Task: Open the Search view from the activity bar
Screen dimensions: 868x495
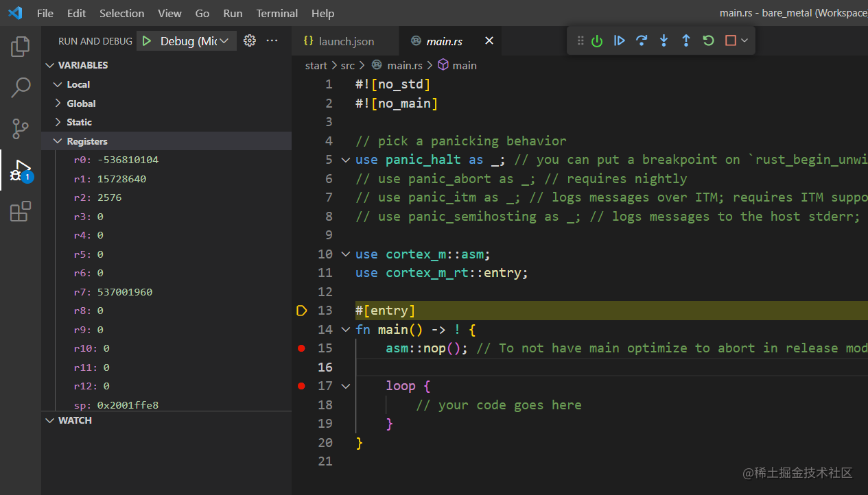Action: tap(20, 87)
